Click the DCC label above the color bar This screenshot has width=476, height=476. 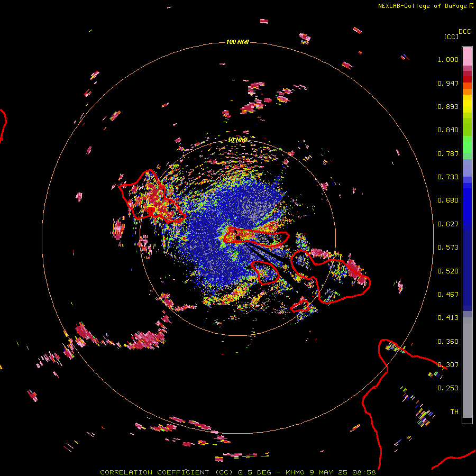(465, 32)
